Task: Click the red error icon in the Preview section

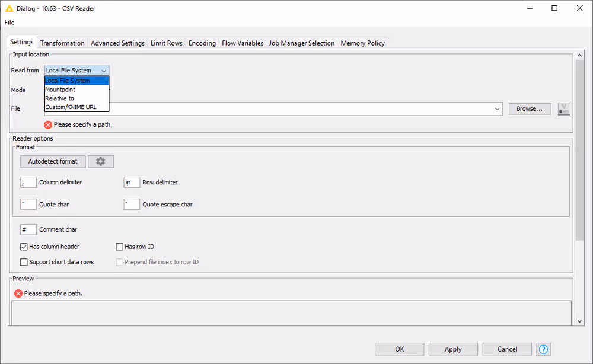Action: coord(18,293)
